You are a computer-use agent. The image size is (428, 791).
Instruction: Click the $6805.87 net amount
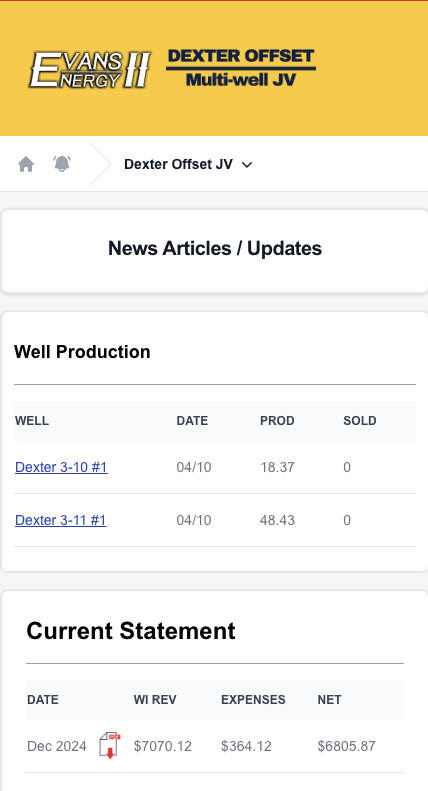[x=347, y=746]
